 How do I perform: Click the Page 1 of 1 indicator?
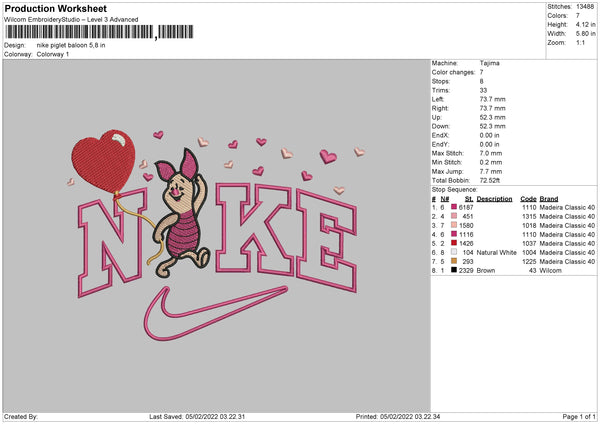tap(579, 416)
